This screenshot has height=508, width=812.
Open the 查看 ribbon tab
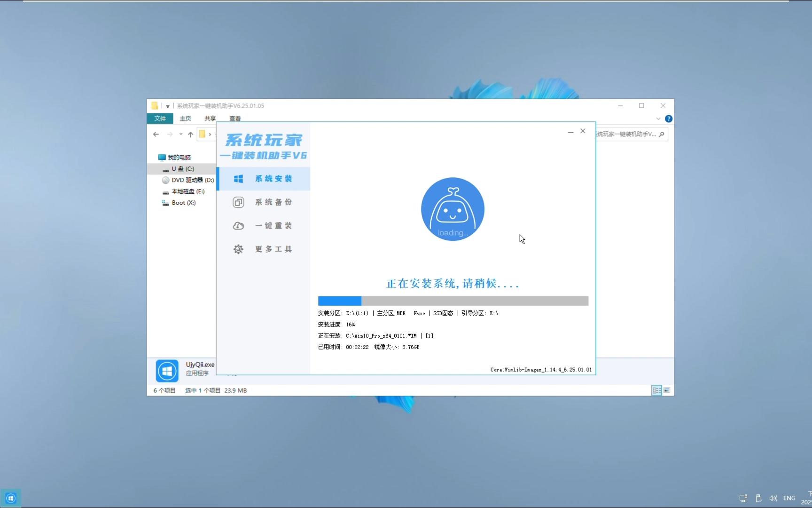[235, 119]
